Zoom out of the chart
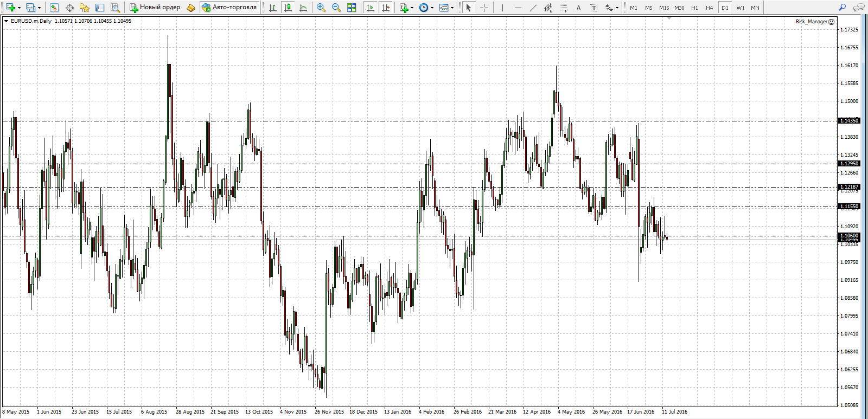Viewport: 868px width, 419px height. pyautogui.click(x=336, y=8)
